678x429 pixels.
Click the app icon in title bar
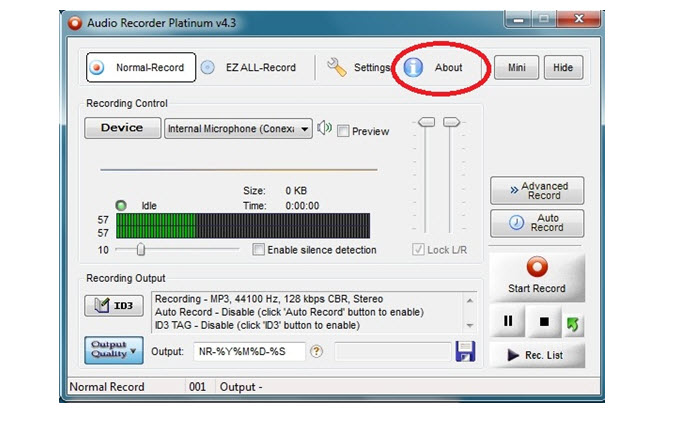(75, 23)
